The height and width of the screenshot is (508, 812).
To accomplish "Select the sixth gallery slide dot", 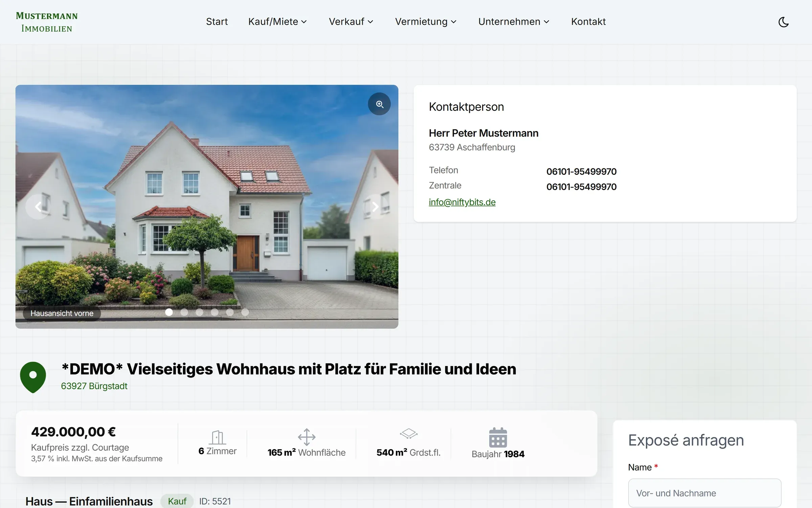I will coord(245,312).
